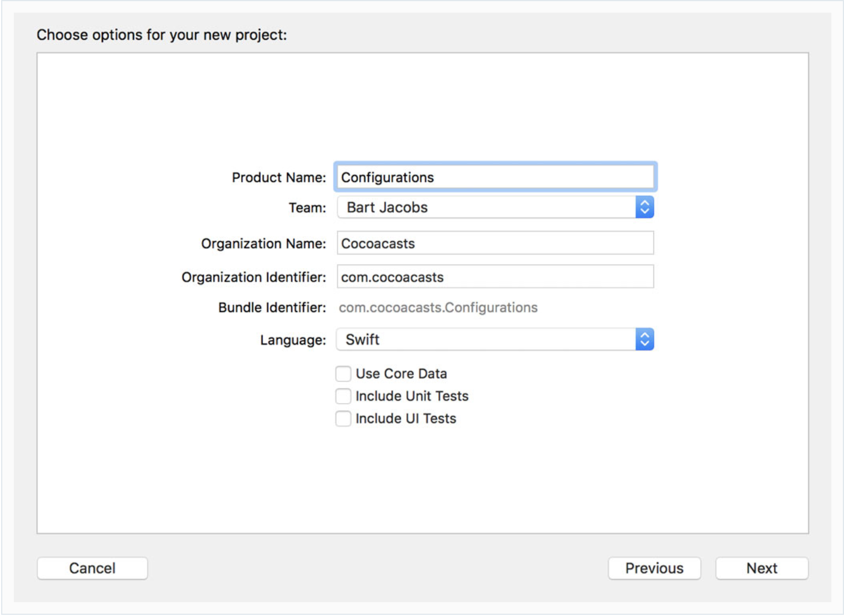Viewport: 844px width, 616px height.
Task: Click the blue arrows on Team popup
Action: 644,207
